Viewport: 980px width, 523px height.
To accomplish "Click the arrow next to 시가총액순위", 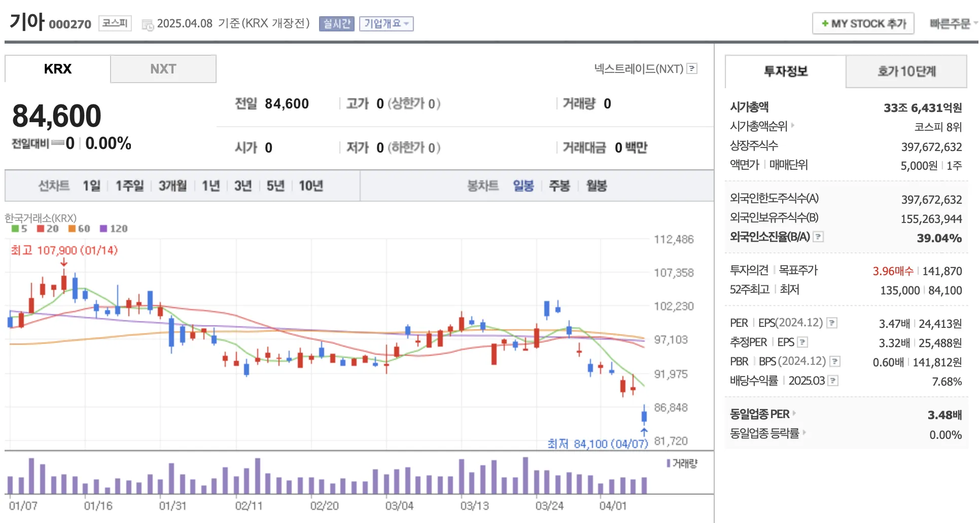I will pos(793,125).
